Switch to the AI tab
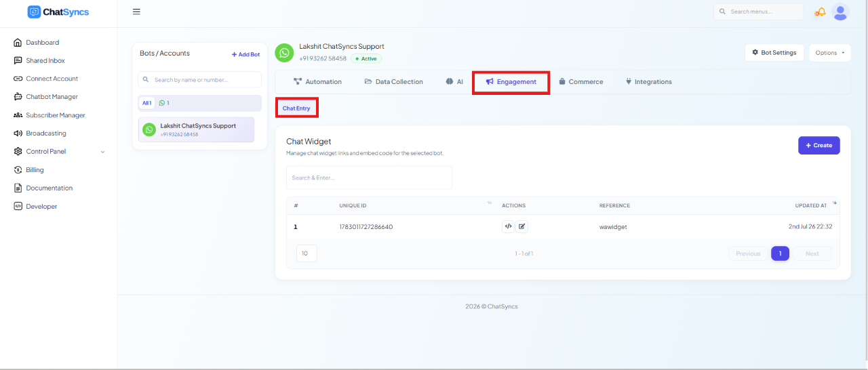 tap(454, 82)
